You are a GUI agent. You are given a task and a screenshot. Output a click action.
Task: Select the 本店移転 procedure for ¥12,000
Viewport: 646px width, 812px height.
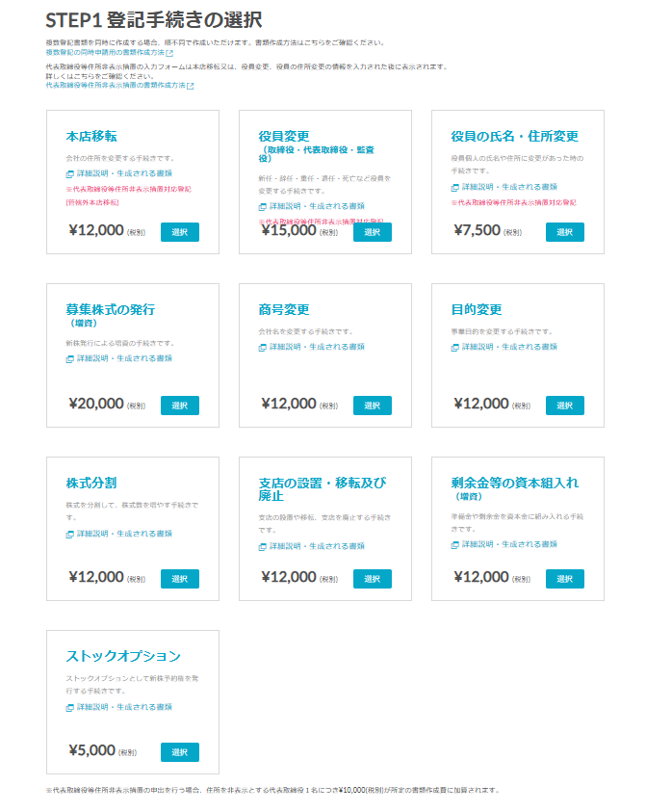[x=180, y=232]
